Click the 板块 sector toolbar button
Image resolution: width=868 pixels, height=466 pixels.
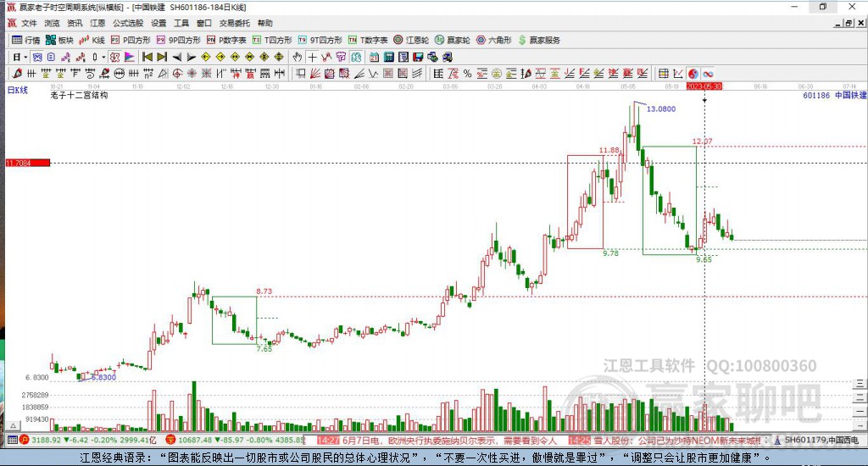click(x=59, y=40)
